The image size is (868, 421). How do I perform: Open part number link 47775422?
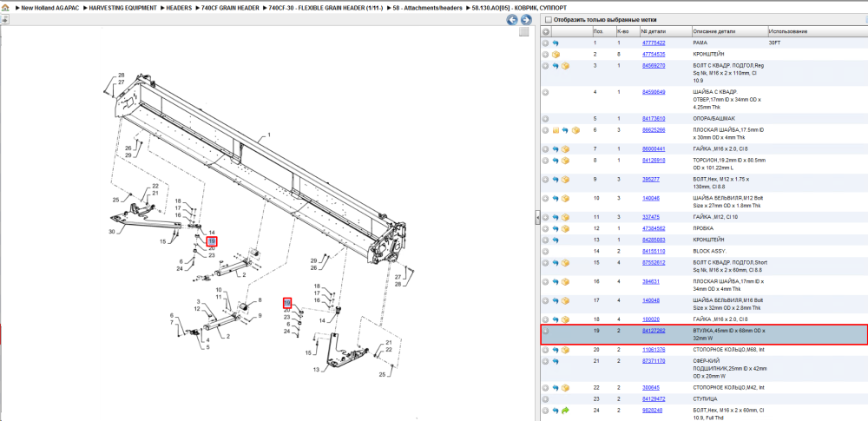[654, 43]
